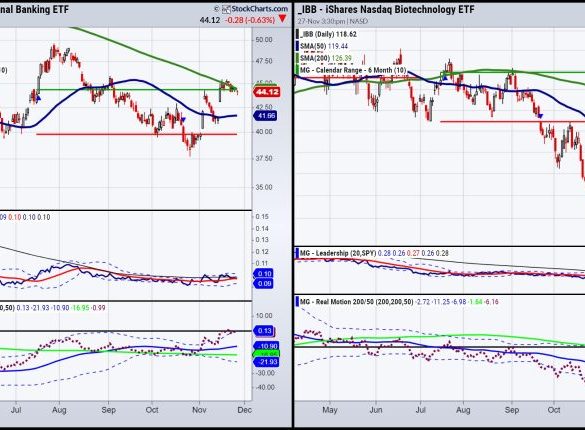
Task: Click the '-0.28 (-0.63%)' price change text
Action: [x=250, y=20]
